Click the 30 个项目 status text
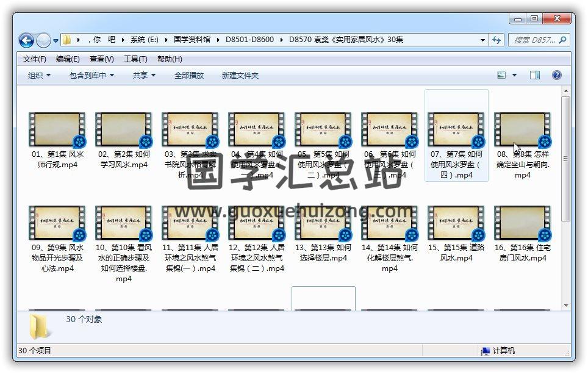Image resolution: width=588 pixels, height=374 pixels. click(35, 350)
